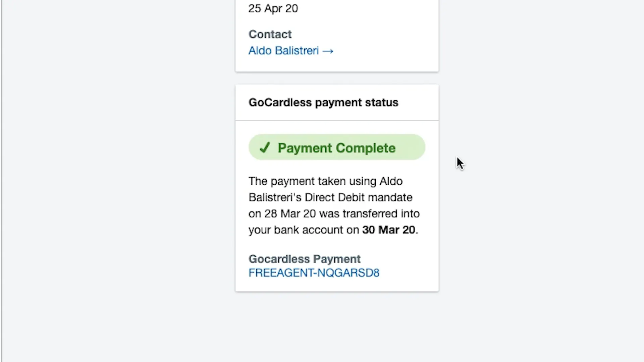Open the FREEAGENT-NQGARSD8 payment link

point(314,273)
